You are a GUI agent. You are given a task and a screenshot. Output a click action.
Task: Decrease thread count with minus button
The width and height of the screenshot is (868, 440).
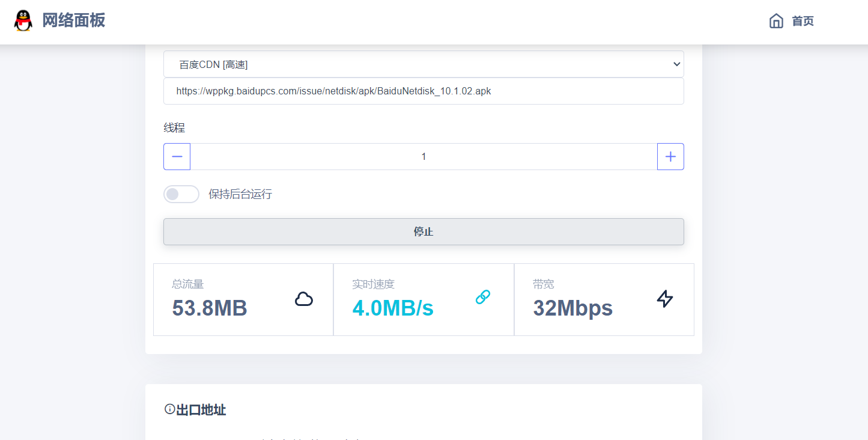tap(177, 157)
